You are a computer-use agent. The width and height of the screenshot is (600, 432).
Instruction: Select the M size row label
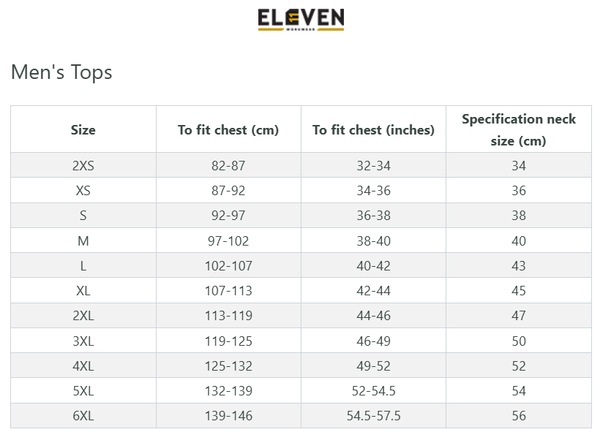click(x=83, y=241)
